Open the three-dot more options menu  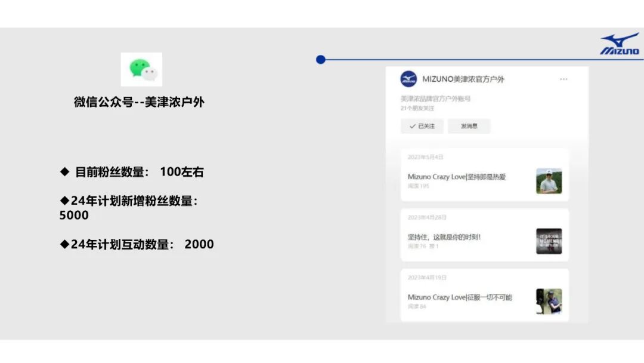pos(563,79)
